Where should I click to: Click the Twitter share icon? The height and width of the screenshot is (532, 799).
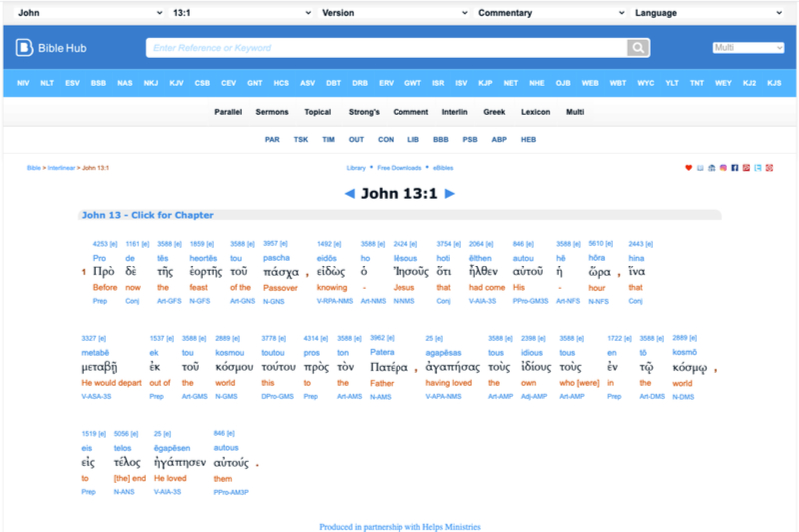point(758,168)
